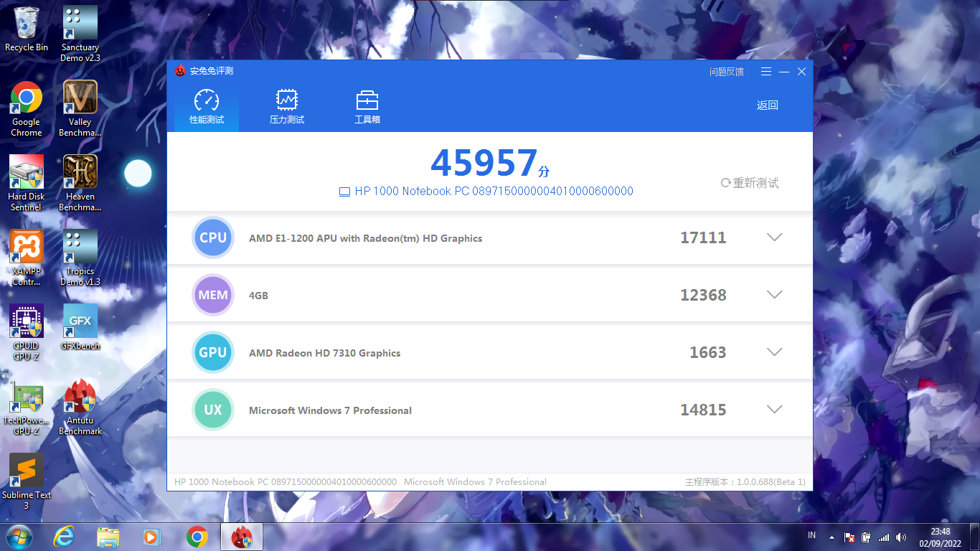This screenshot has height=551, width=980.
Task: Select the GFXbench desktop shortcut
Action: click(80, 327)
